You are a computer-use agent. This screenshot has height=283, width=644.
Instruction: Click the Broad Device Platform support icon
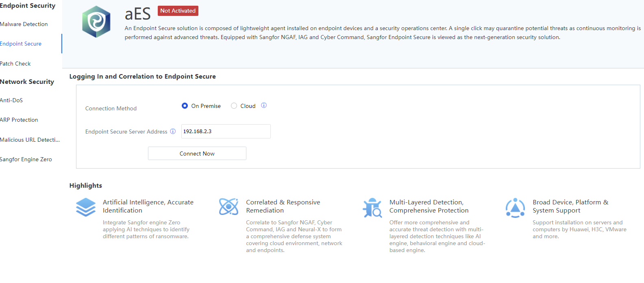515,208
